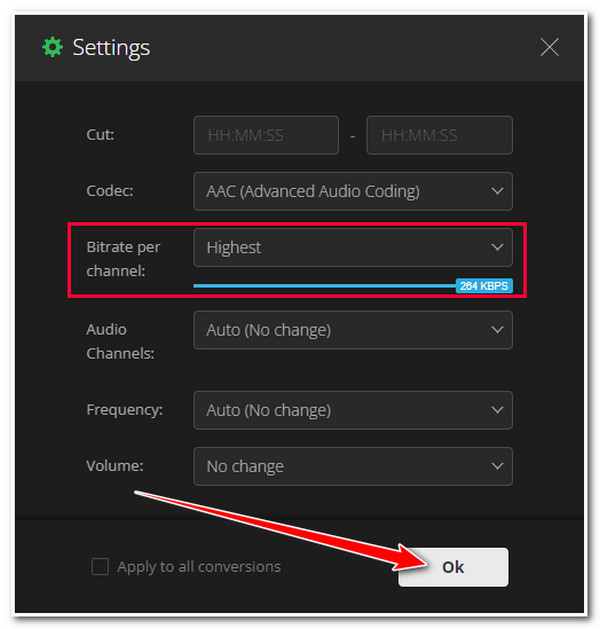The height and width of the screenshot is (629, 600).
Task: Confirm settings with the Ok button
Action: [453, 567]
